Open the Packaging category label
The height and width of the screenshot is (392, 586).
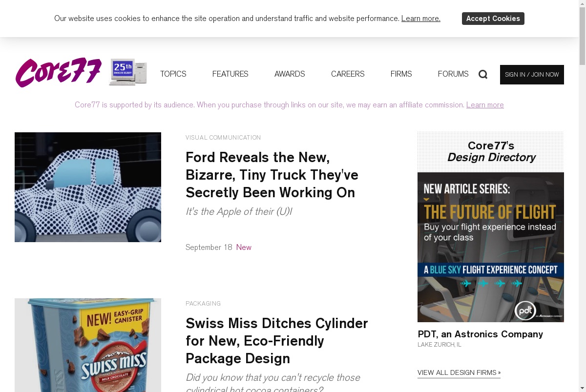click(203, 304)
